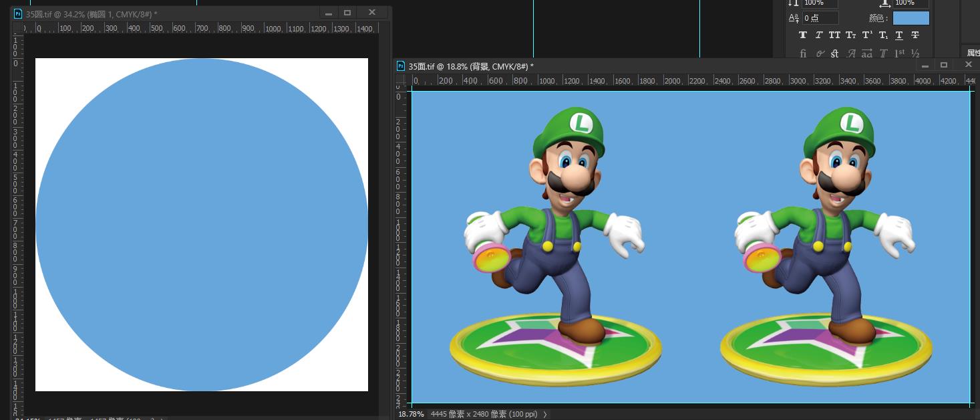This screenshot has width=980, height=420.
Task: Click the baseline shift '0 点' field
Action: click(x=820, y=18)
